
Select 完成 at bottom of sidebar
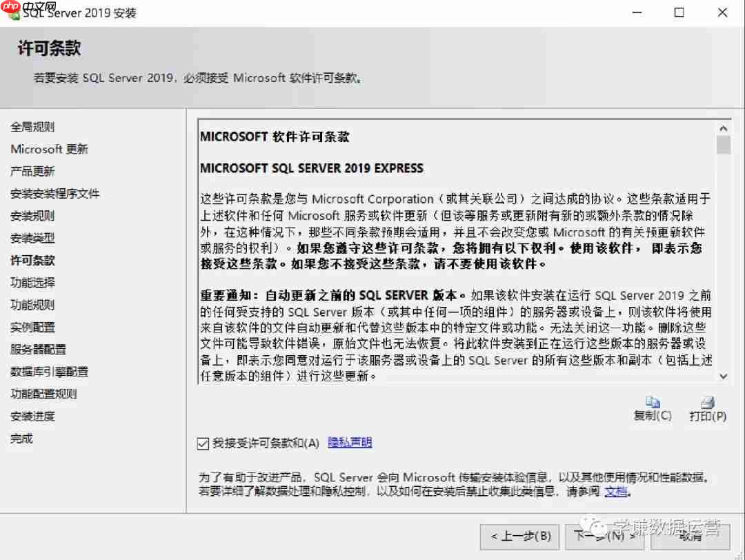pos(21,438)
